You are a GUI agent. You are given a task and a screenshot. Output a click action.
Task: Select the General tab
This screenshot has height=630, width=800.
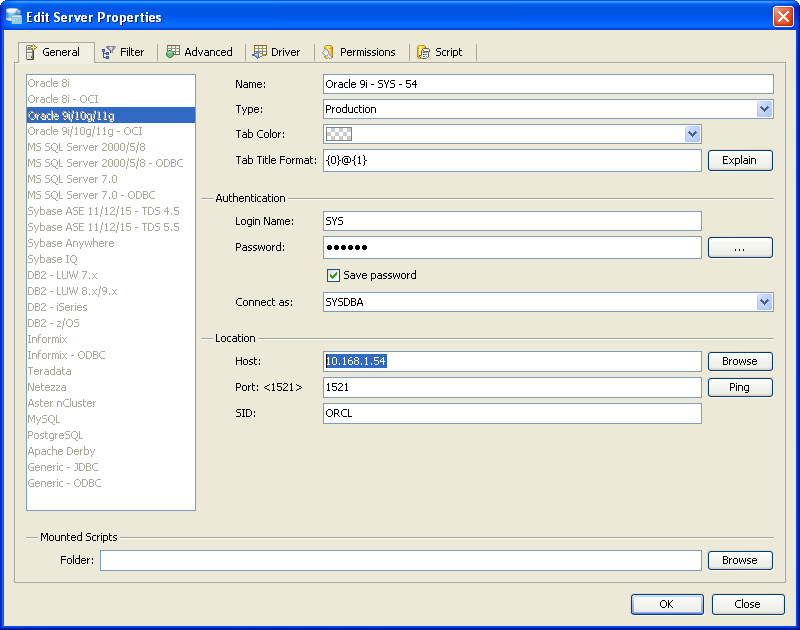56,52
